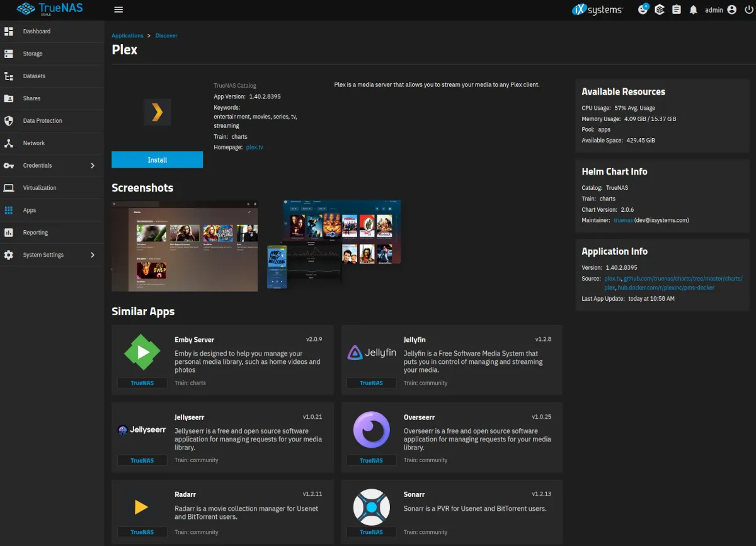Image resolution: width=756 pixels, height=546 pixels.
Task: Open the Apps grid icon
Action: 9,209
